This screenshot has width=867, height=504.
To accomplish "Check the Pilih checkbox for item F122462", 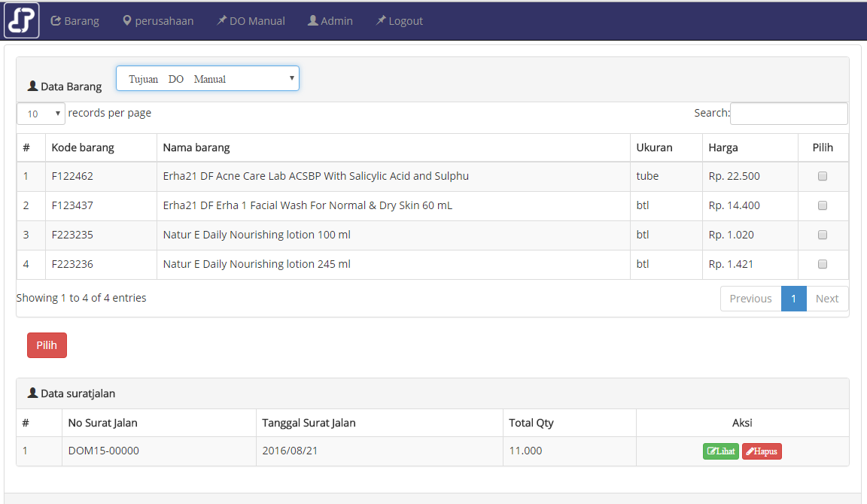I will (823, 175).
